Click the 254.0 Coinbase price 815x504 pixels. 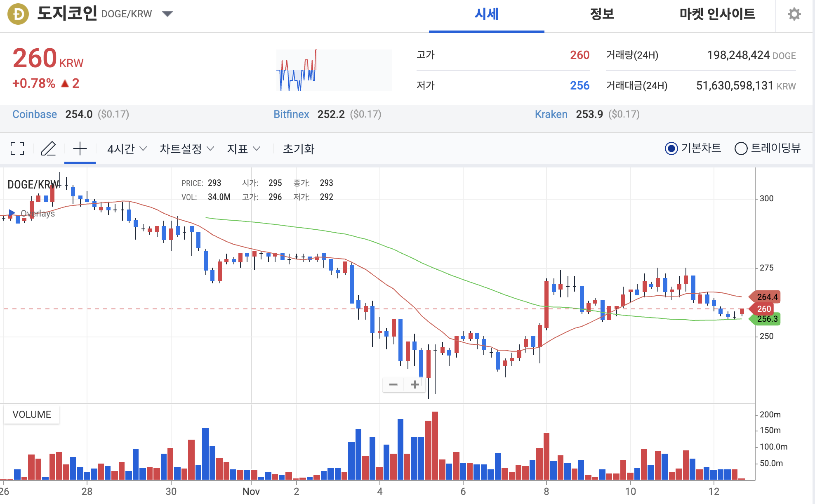79,114
